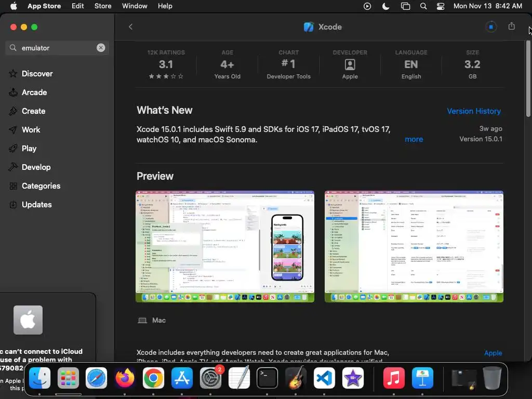Open first Xcode preview screenshot
This screenshot has width=532, height=399.
tap(225, 246)
